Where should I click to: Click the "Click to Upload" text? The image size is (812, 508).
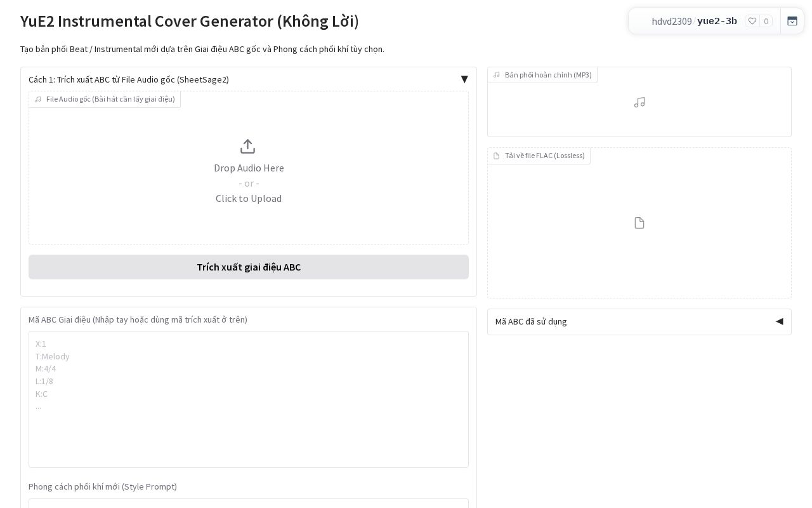click(249, 198)
